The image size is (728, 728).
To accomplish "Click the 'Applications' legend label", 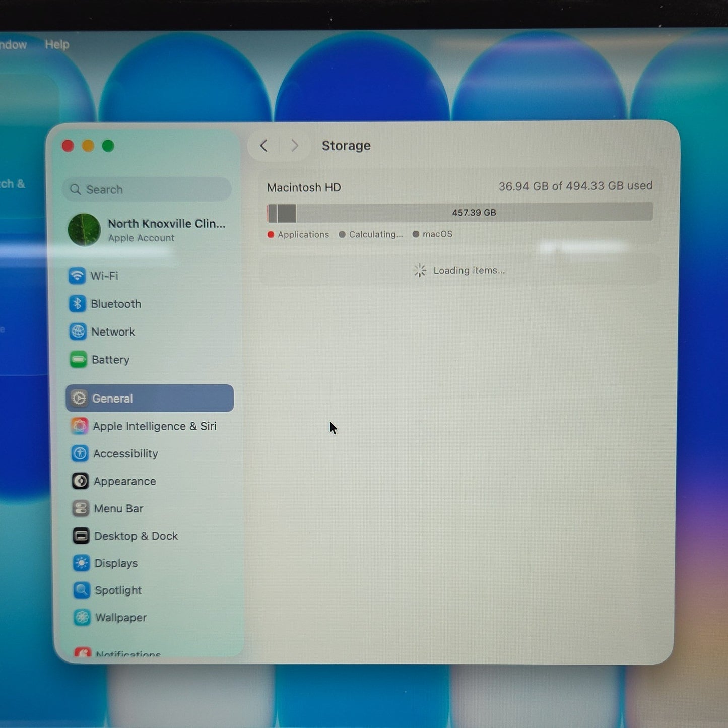I will 303,235.
